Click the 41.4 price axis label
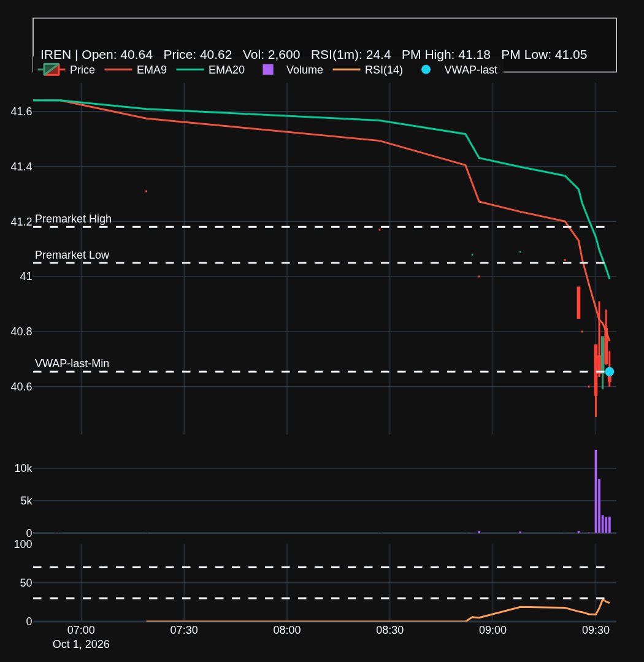Screen dimensions: 644x662 21,167
